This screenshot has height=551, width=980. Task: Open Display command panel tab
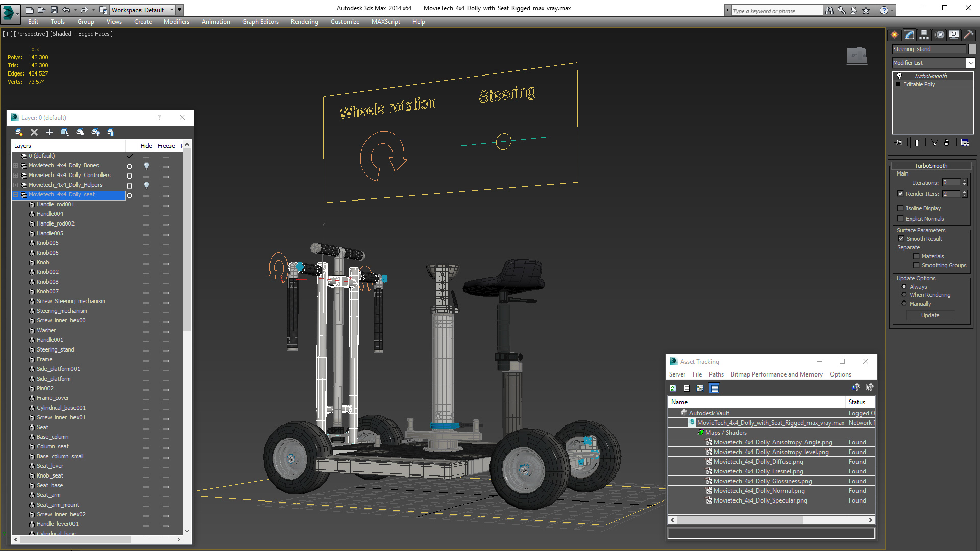pyautogui.click(x=953, y=35)
